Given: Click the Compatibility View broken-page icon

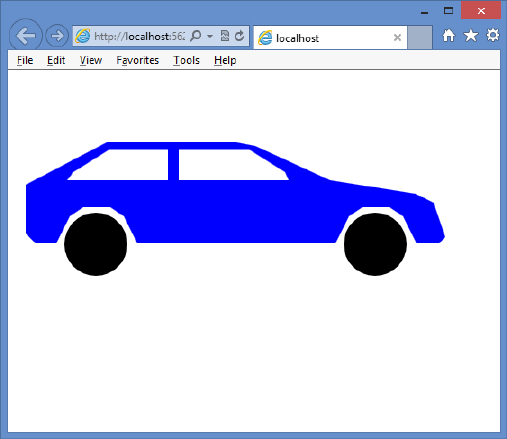Looking at the screenshot, I should tap(225, 36).
